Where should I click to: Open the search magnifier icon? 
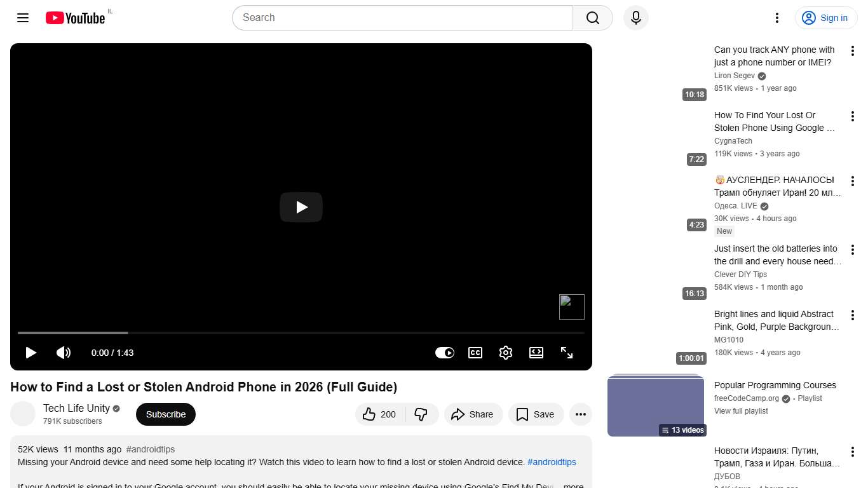[592, 18]
